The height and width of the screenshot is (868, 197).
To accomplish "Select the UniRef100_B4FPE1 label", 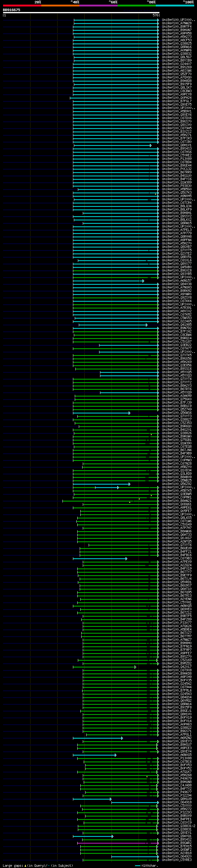I will click(177, 819).
